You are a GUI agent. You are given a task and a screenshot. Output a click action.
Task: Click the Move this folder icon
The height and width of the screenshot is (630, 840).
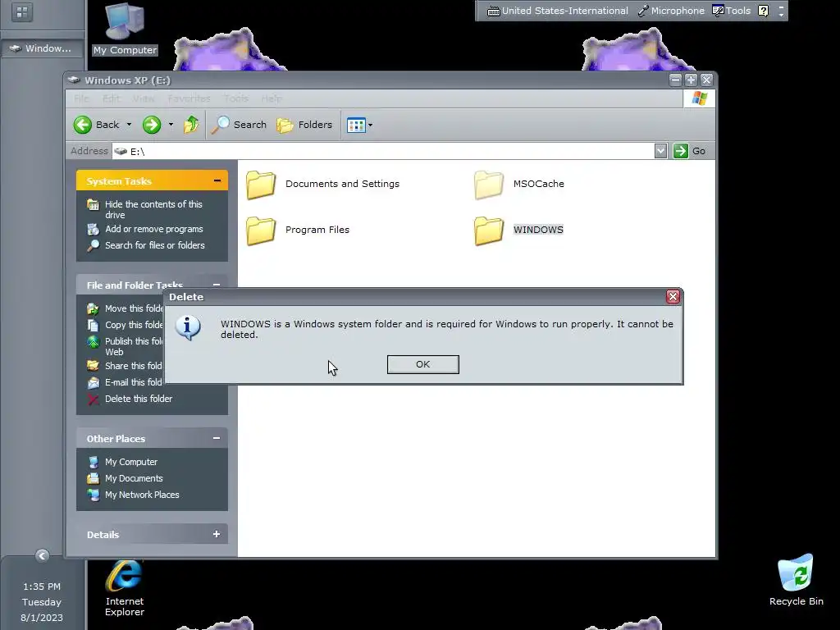94,308
